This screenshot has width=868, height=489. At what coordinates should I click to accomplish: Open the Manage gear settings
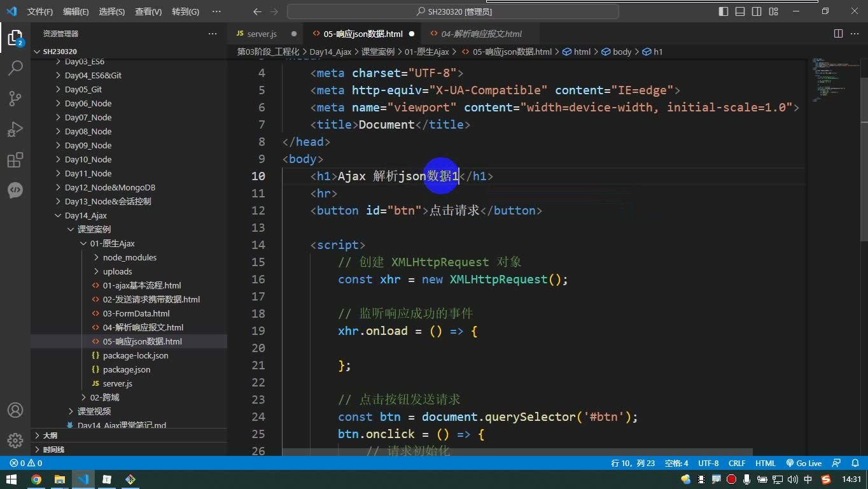(x=15, y=441)
